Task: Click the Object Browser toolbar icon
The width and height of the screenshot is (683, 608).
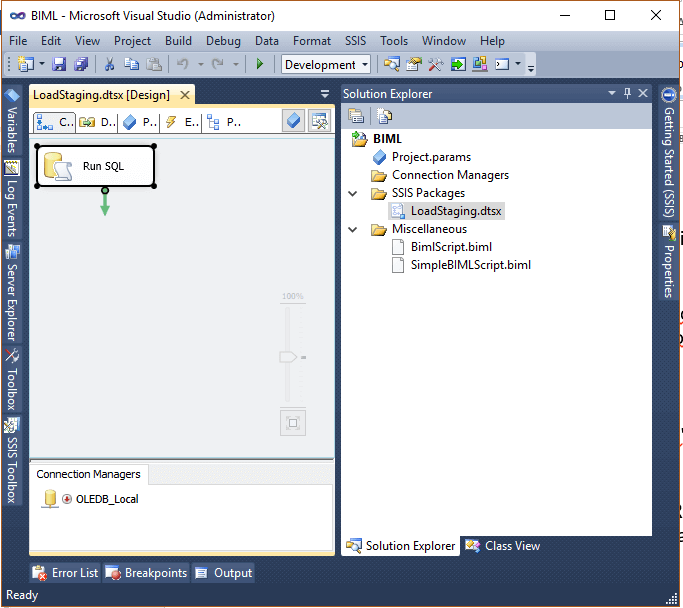Action: [480, 64]
